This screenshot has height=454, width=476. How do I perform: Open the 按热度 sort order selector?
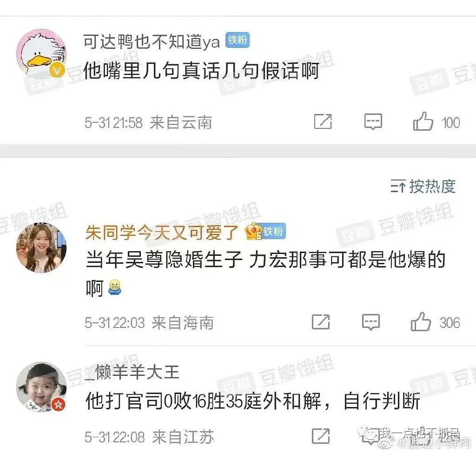click(x=423, y=186)
